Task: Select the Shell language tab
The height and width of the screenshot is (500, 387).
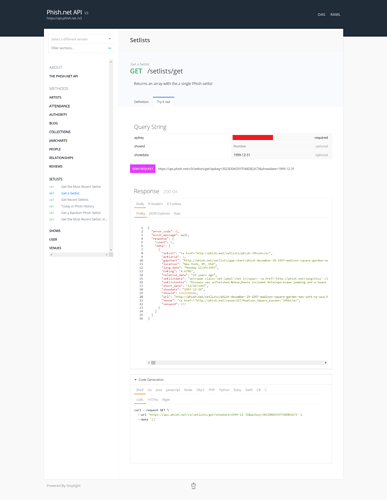Action: pyautogui.click(x=140, y=390)
